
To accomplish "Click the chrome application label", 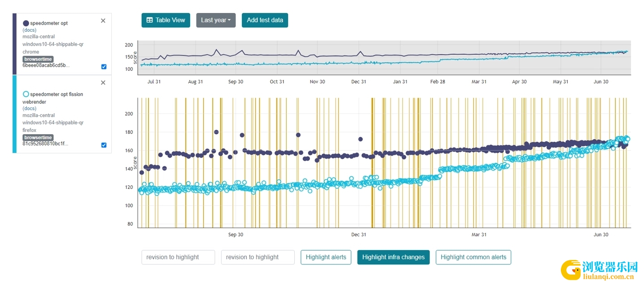I will [x=31, y=52].
